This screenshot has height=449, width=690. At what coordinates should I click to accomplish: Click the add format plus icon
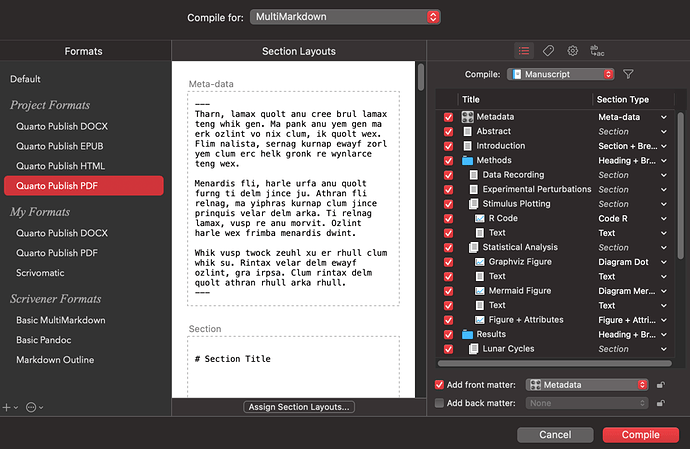(8, 407)
